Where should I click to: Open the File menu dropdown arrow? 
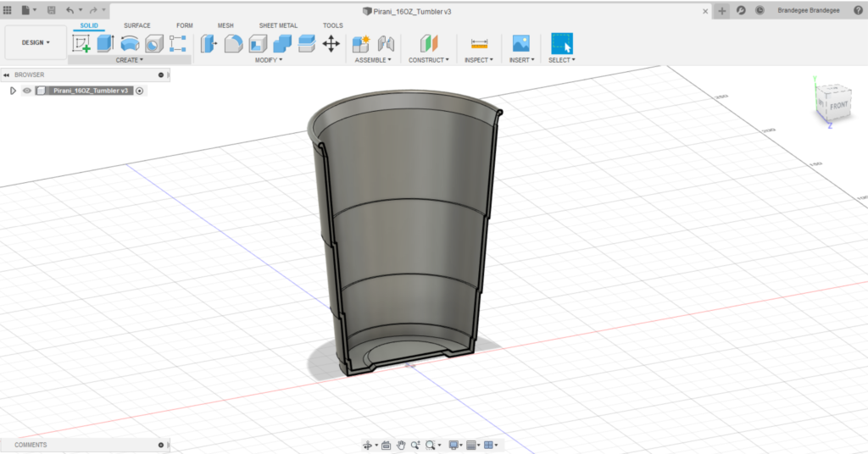click(x=35, y=10)
